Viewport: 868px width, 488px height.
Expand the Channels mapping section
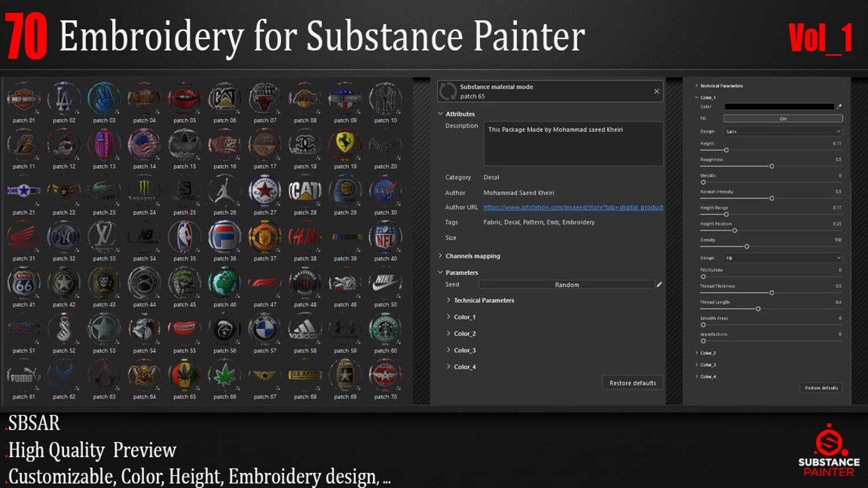pyautogui.click(x=440, y=256)
